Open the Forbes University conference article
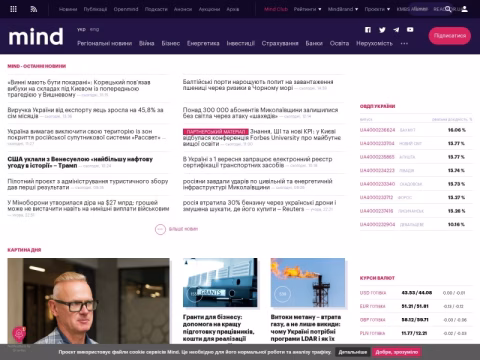 click(262, 137)
